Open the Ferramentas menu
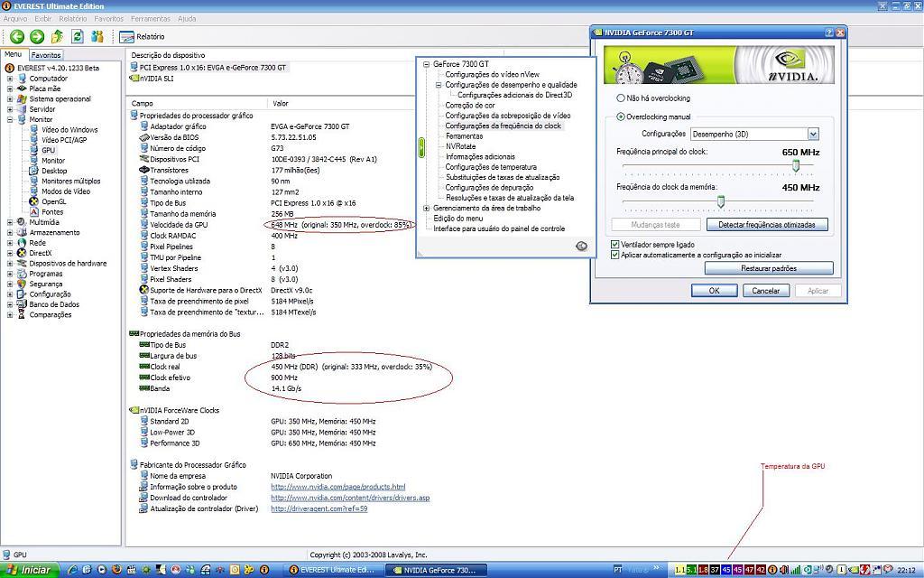 151,19
